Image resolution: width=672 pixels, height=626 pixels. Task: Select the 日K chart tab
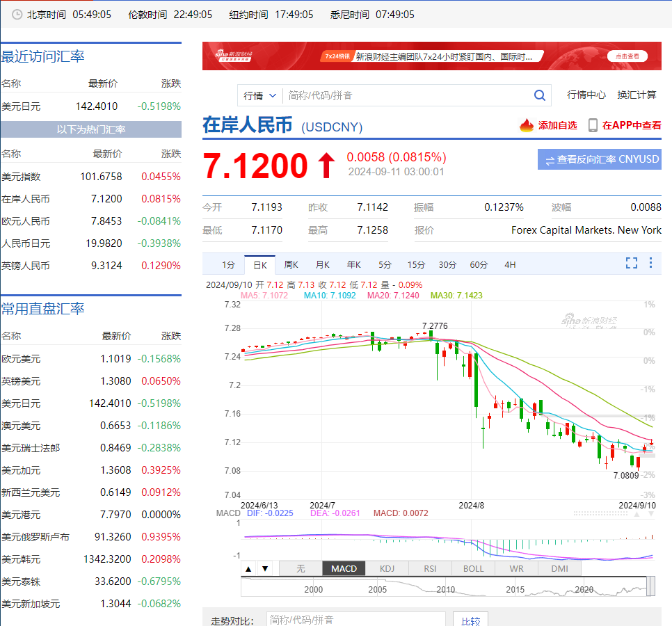point(259,265)
